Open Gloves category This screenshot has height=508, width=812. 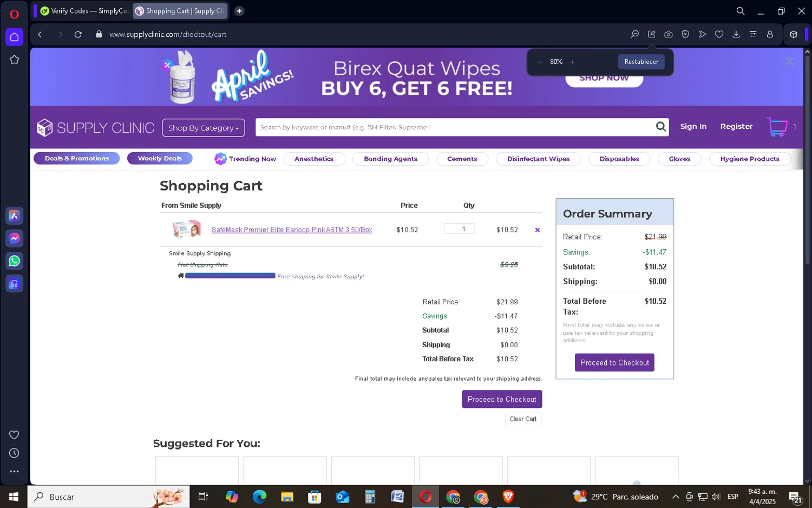click(679, 159)
